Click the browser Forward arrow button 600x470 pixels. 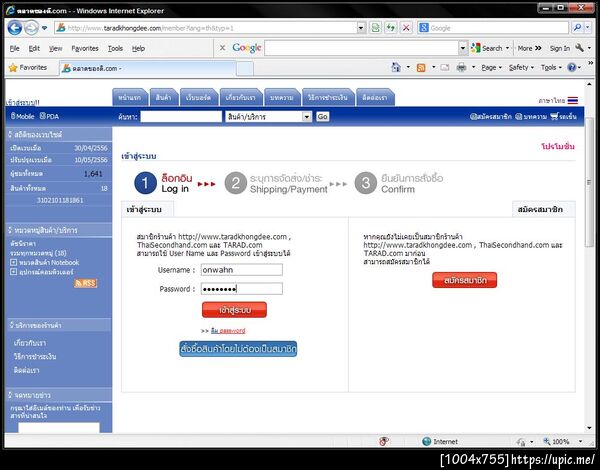(31, 28)
